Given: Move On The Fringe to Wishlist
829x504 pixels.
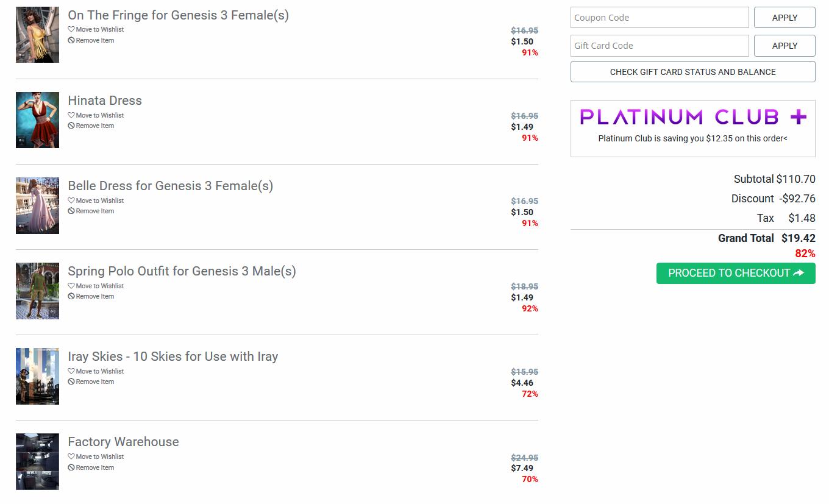Looking at the screenshot, I should [99, 29].
